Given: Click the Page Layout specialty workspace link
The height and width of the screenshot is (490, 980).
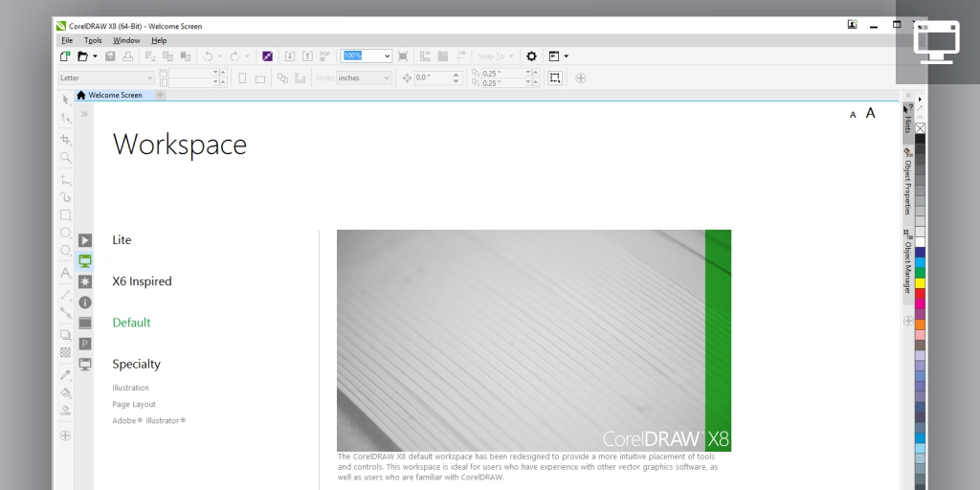Looking at the screenshot, I should pos(134,405).
